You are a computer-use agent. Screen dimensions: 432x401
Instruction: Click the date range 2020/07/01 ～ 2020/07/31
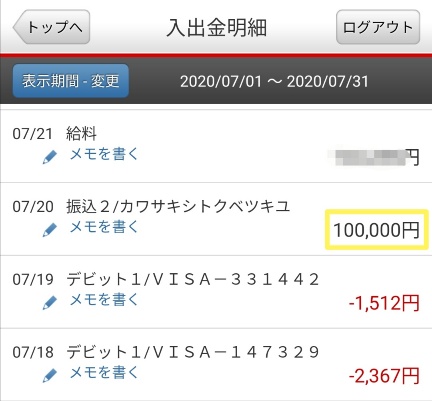click(x=274, y=81)
